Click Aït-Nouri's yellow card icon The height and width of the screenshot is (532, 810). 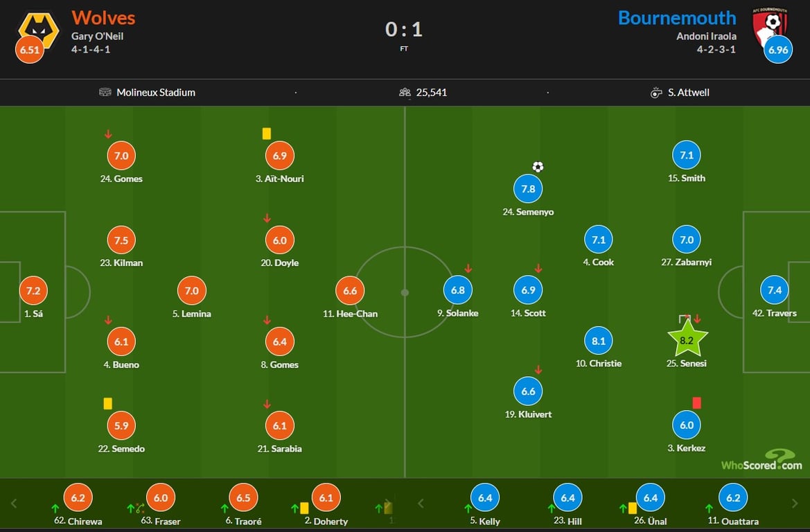pos(266,133)
